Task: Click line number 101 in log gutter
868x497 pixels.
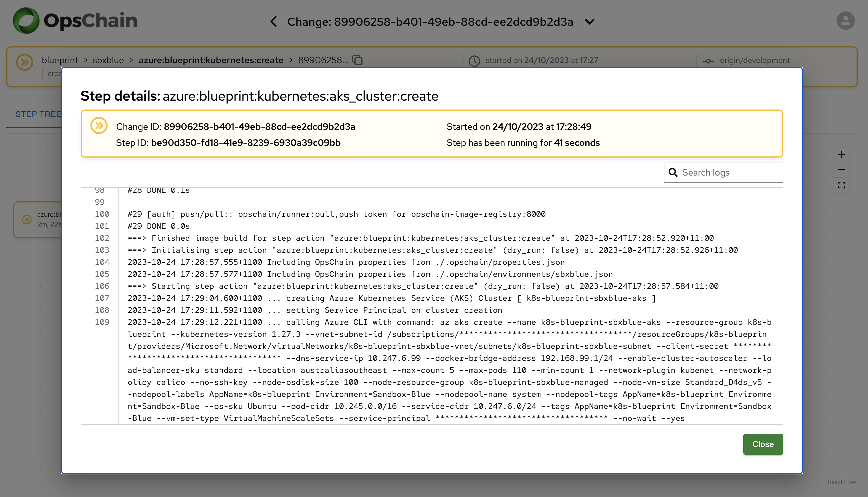Action: point(102,226)
